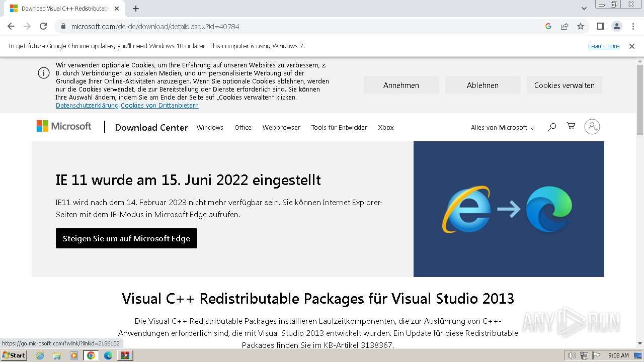644x362 pixels.
Task: Reload the page with the refresh icon
Action: (43, 26)
